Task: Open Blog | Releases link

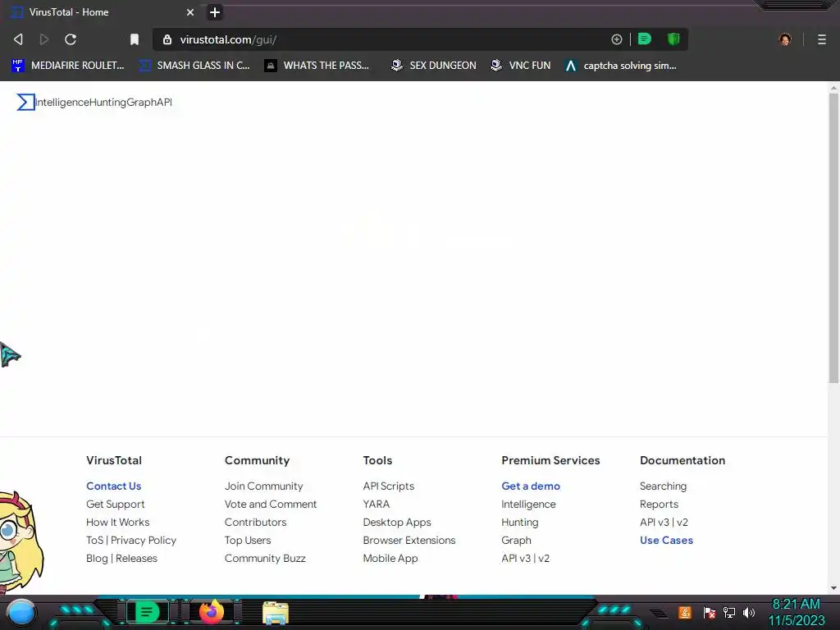Action: point(121,558)
